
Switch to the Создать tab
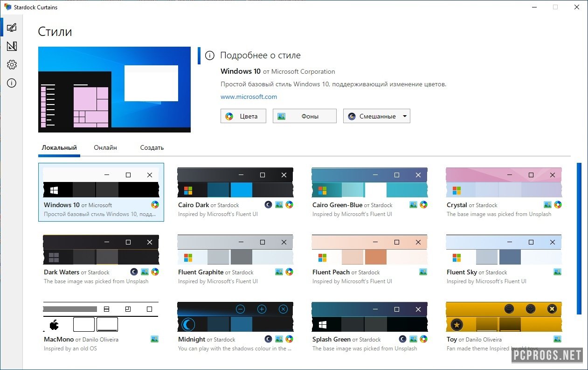coord(152,147)
